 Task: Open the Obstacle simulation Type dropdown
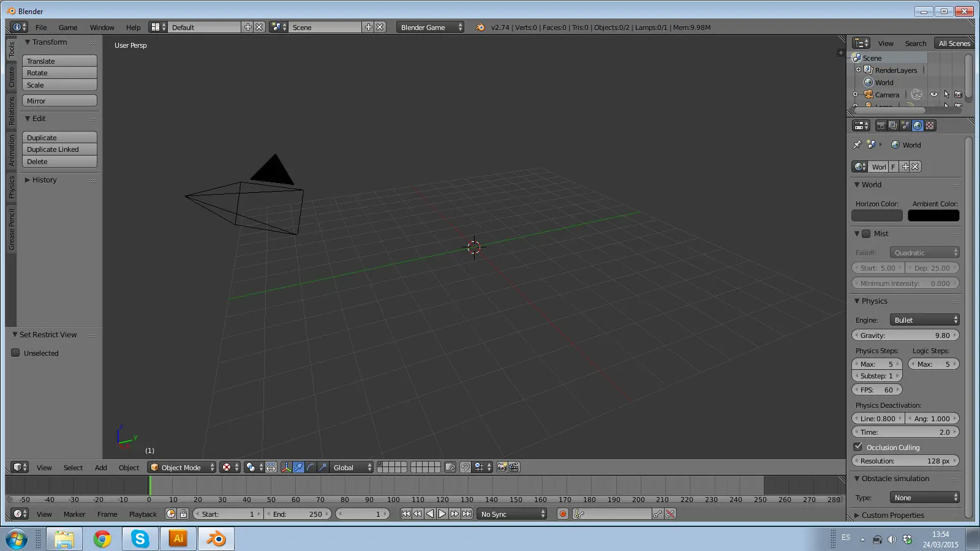point(924,497)
